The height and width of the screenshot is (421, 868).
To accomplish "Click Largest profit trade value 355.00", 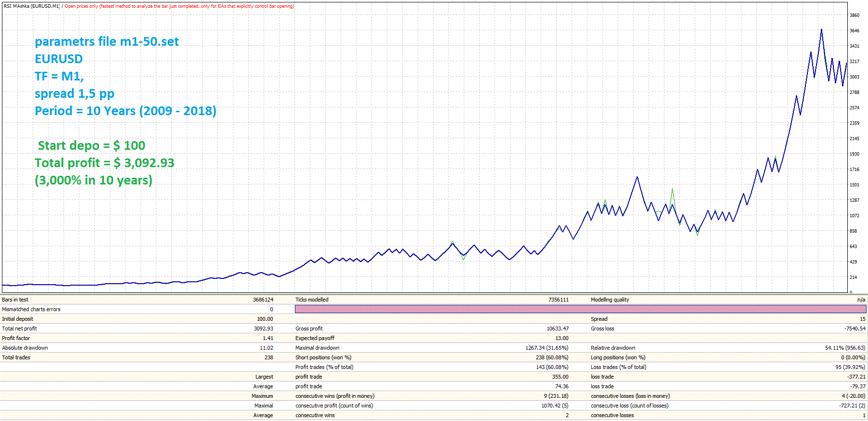I will tap(560, 377).
